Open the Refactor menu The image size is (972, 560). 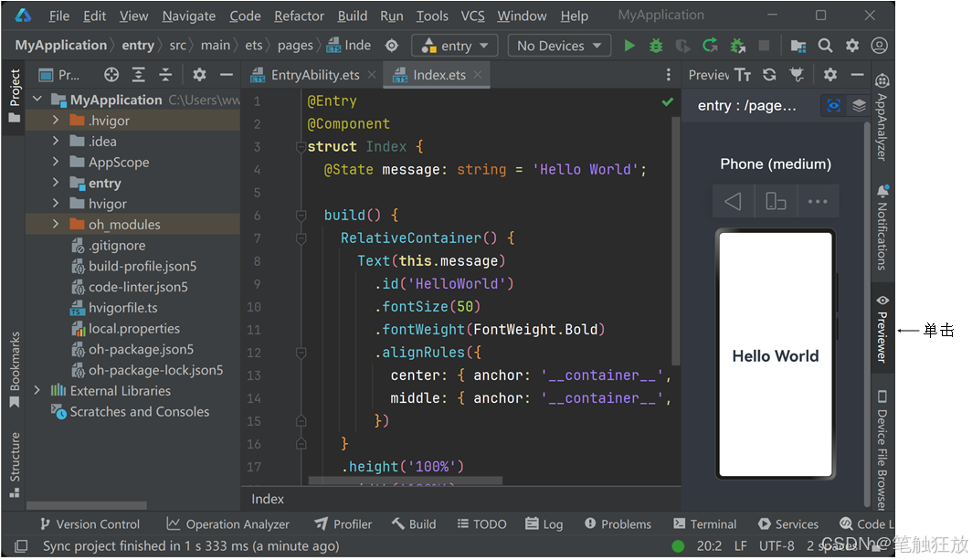tap(299, 16)
